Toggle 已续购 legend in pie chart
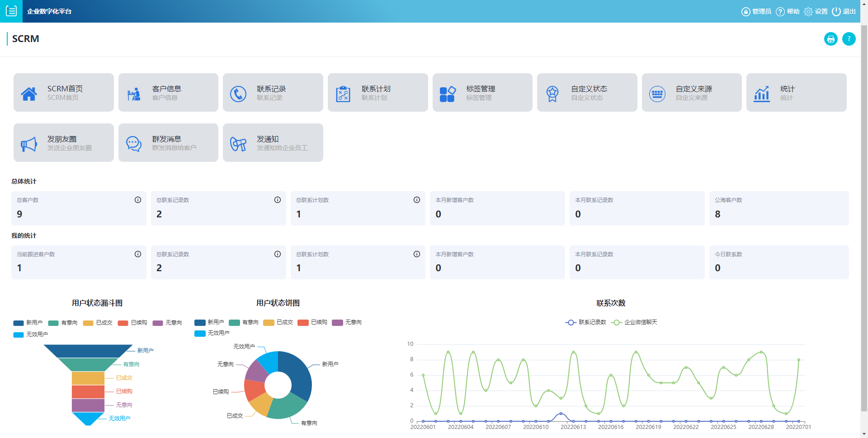868x438 pixels. pos(312,322)
